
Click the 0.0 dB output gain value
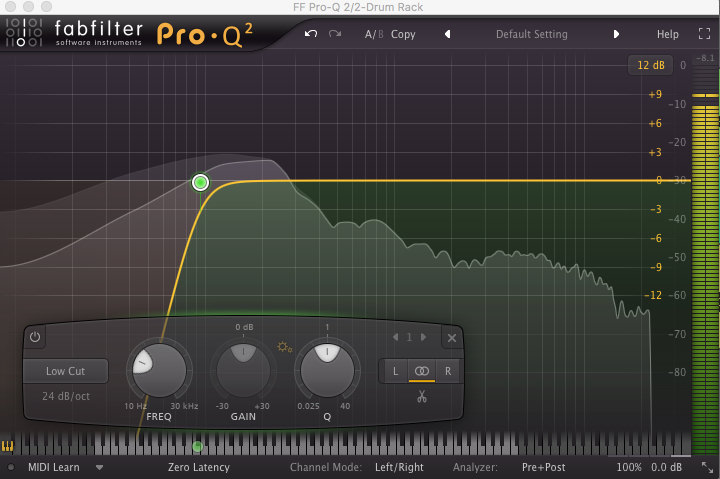(x=666, y=467)
